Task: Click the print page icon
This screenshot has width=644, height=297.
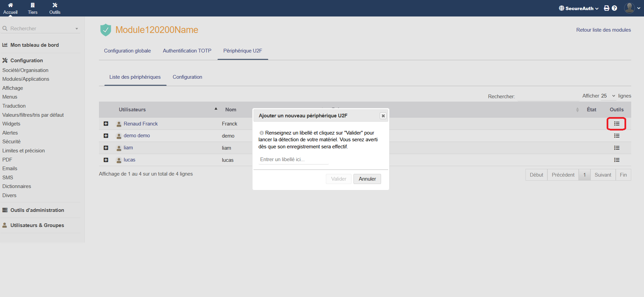Action: pos(607,8)
